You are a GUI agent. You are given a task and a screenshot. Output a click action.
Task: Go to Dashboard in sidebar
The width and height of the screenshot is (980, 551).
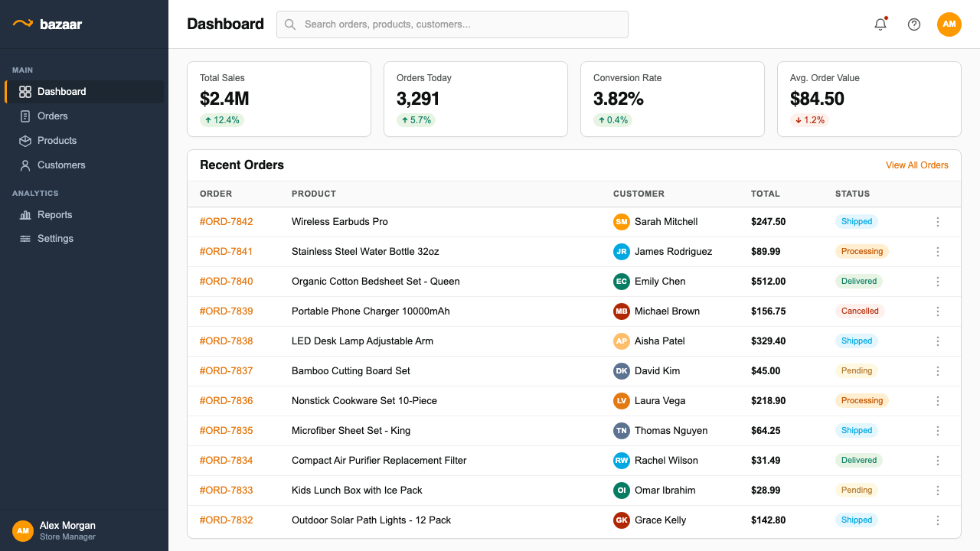pyautogui.click(x=84, y=92)
